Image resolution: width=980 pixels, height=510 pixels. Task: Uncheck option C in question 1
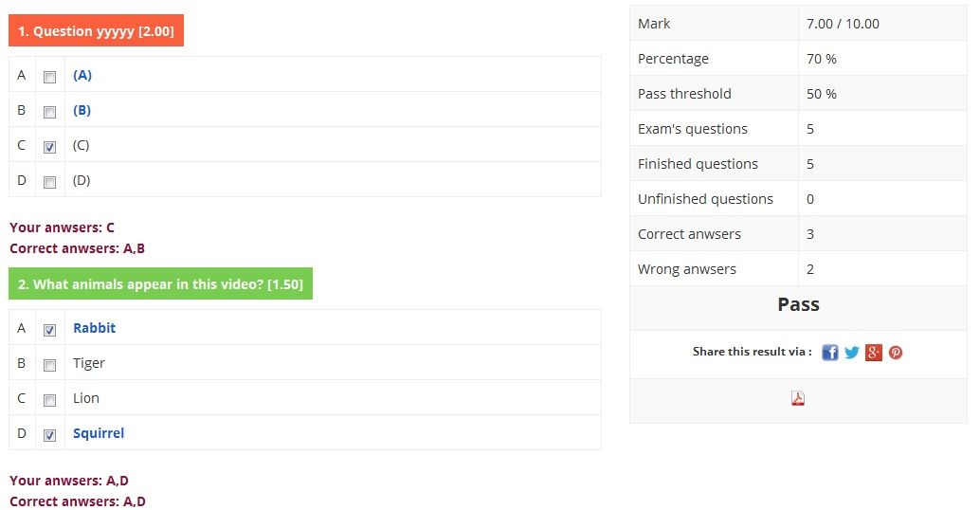(x=50, y=147)
